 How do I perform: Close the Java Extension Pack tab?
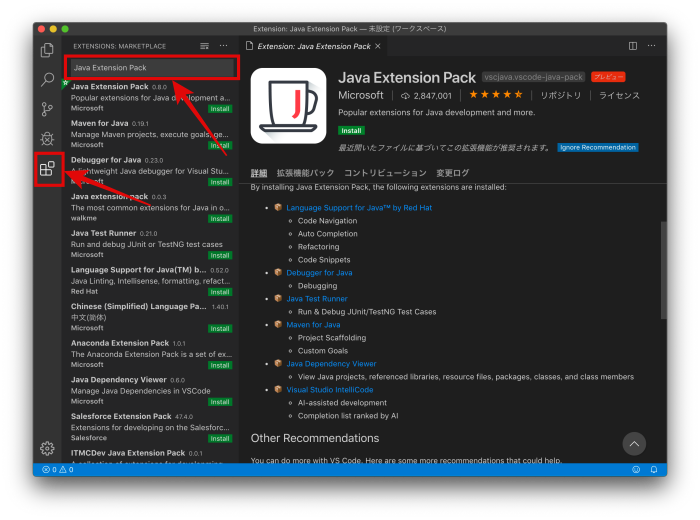(x=378, y=46)
